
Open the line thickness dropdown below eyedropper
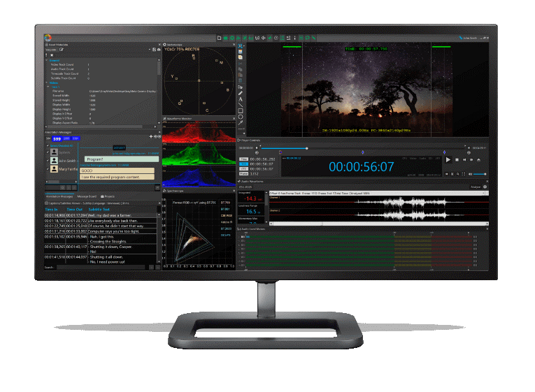[x=241, y=129]
